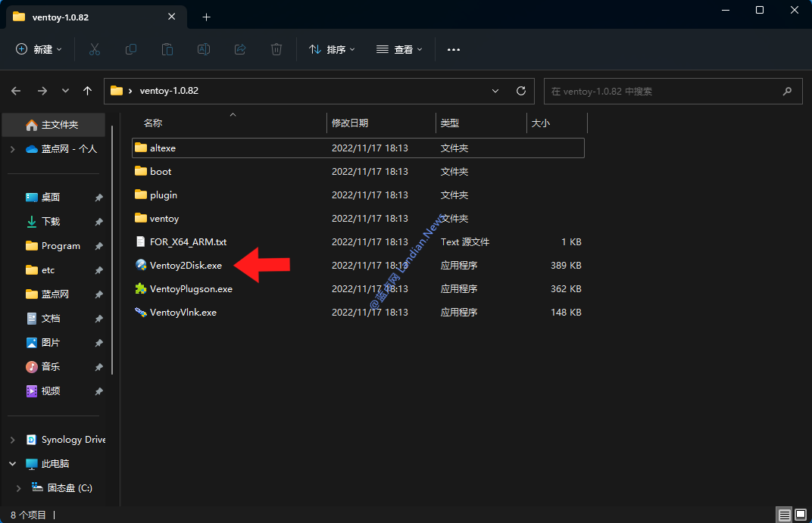This screenshot has width=812, height=523.
Task: Open a new tab with plus button
Action: click(x=206, y=17)
